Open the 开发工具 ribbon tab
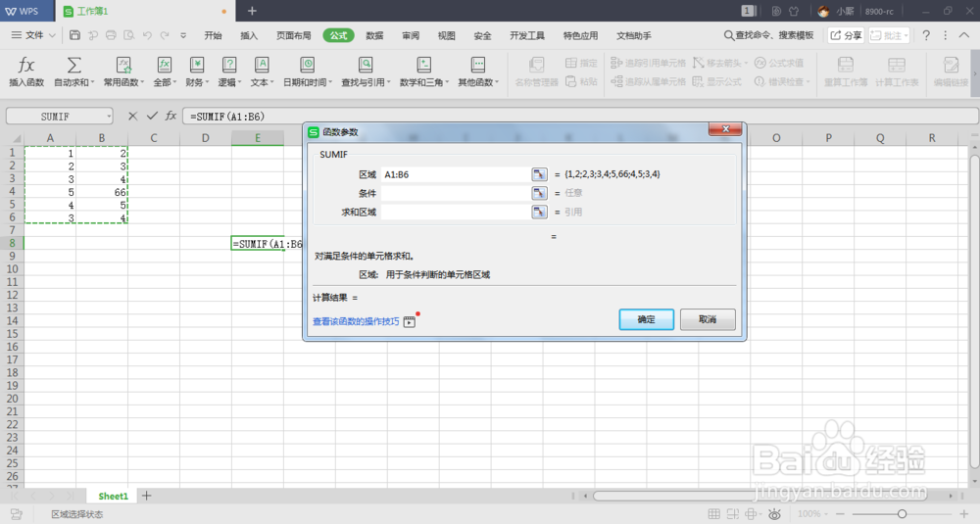Viewport: 980px width, 524px height. 527,35
